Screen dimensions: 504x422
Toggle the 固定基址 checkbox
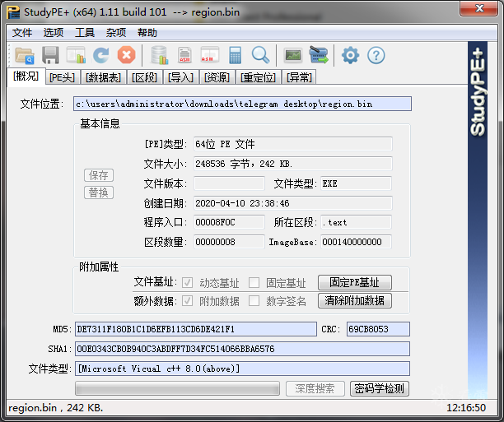pos(254,283)
